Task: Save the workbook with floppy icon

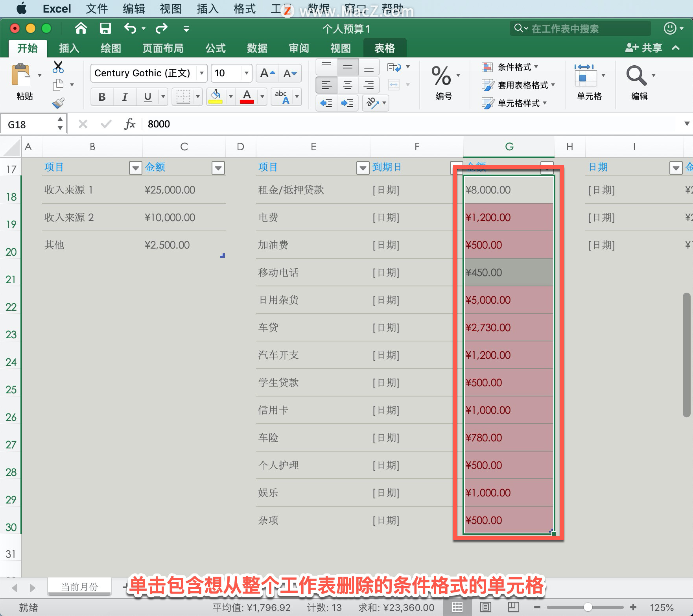Action: pos(105,28)
